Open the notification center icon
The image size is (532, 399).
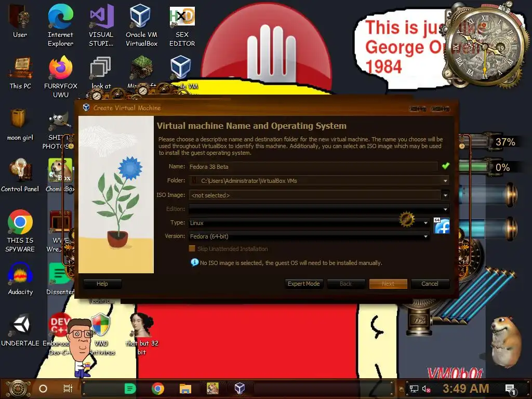(511, 390)
